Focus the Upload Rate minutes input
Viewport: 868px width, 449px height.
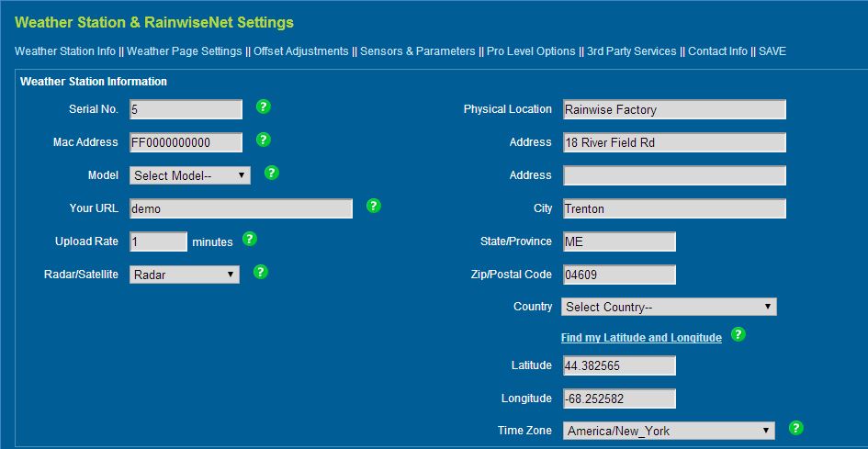(x=158, y=241)
